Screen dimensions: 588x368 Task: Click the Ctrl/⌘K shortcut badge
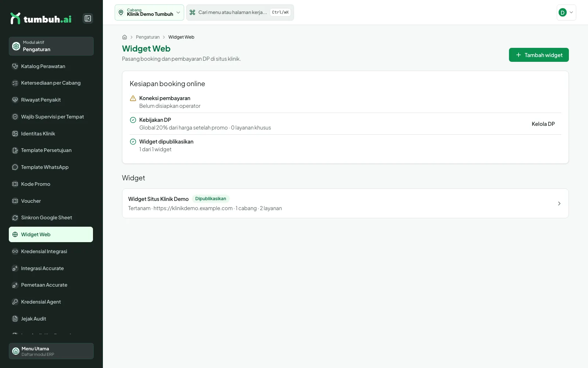click(x=280, y=13)
